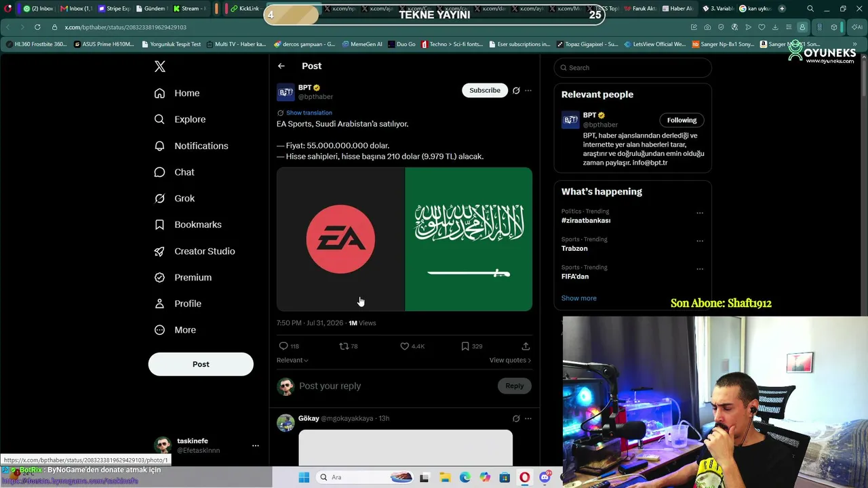Open Bookmarks in the sidebar
This screenshot has width=868, height=488.
[x=188, y=224]
